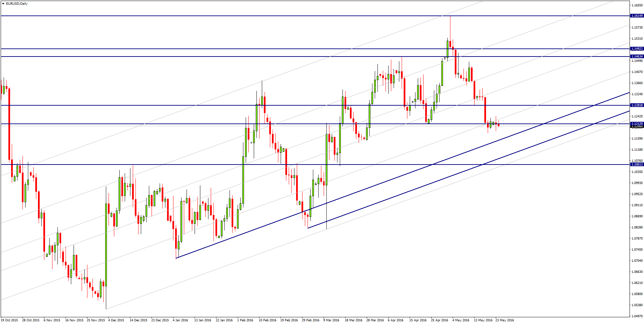Click the 29 Feb 2016 date label
The image size is (644, 324).
pos(311,320)
